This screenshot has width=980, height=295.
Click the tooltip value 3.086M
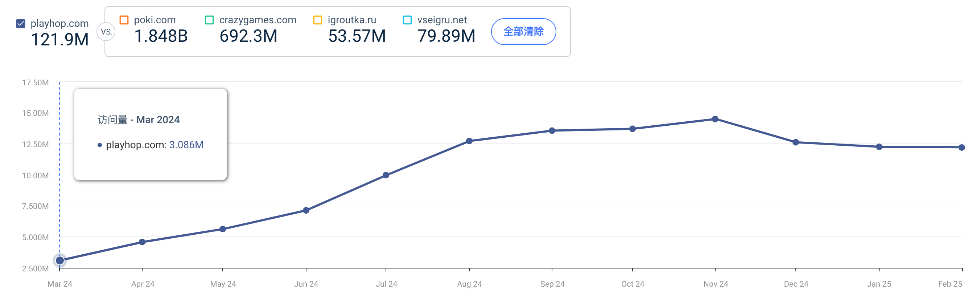tap(186, 145)
